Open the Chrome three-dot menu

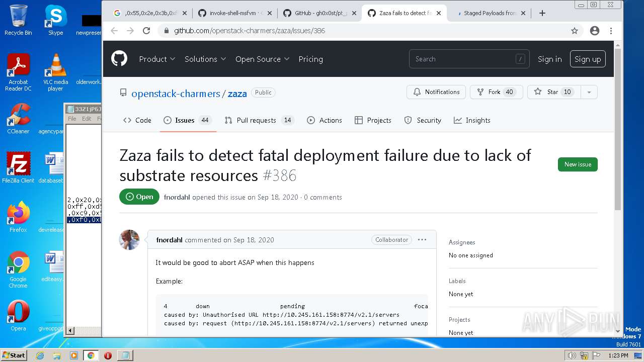(x=611, y=31)
